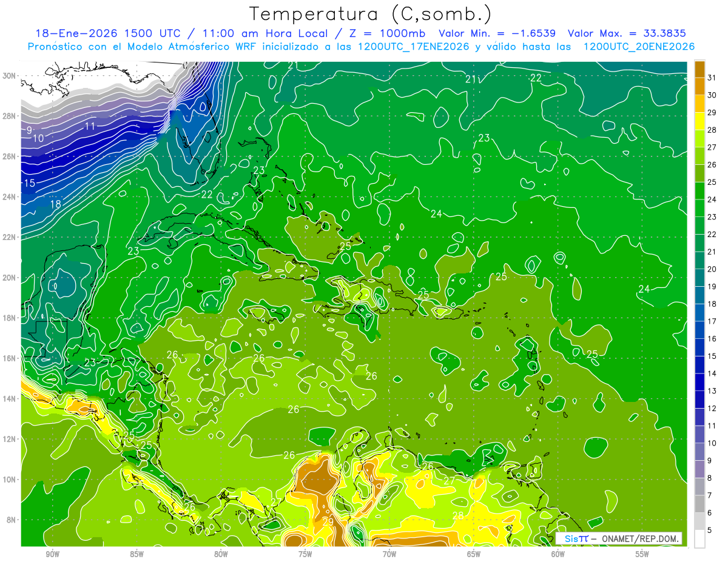
Task: Pick the green legend swatch between 24 and 25
Action: (699, 190)
